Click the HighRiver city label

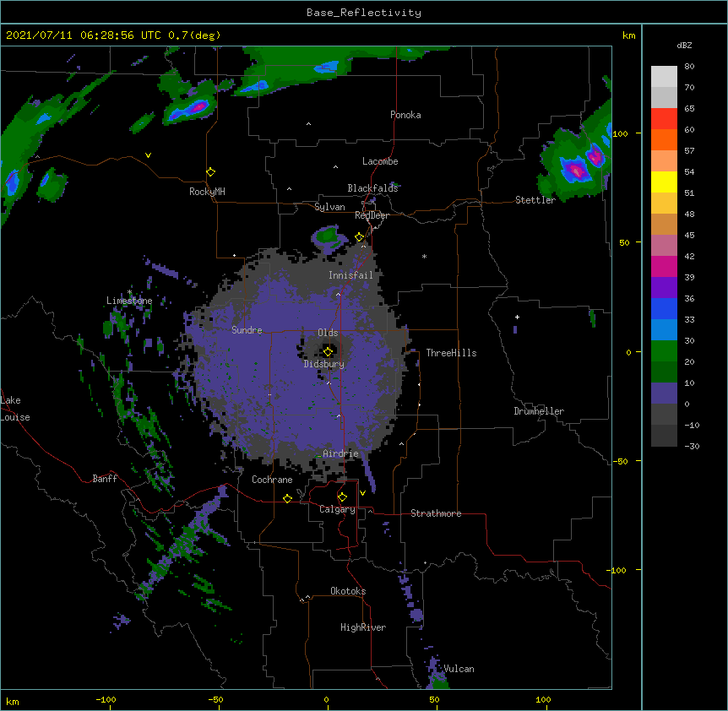tap(363, 627)
